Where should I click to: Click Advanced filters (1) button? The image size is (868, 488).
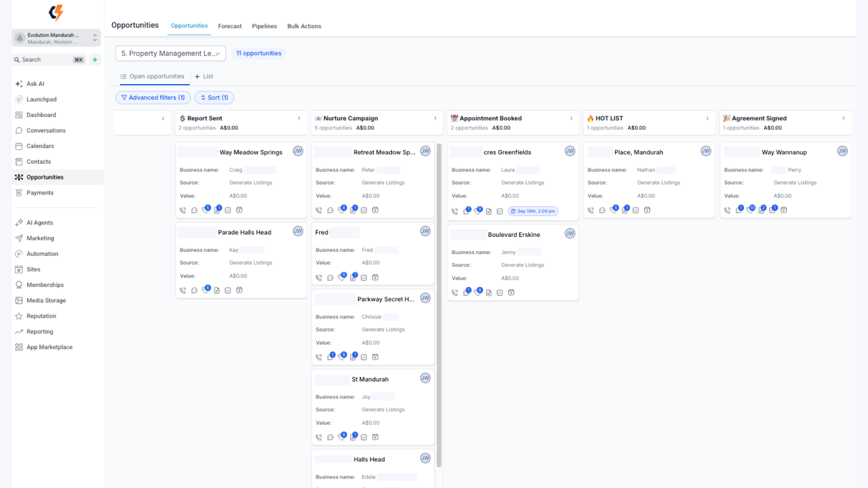click(153, 98)
